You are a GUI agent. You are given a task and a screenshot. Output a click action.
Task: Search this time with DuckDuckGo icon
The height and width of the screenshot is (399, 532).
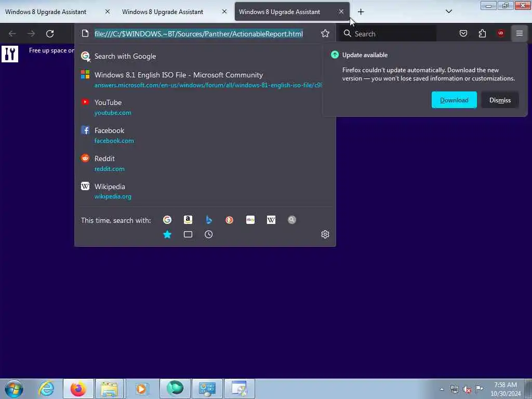229,220
